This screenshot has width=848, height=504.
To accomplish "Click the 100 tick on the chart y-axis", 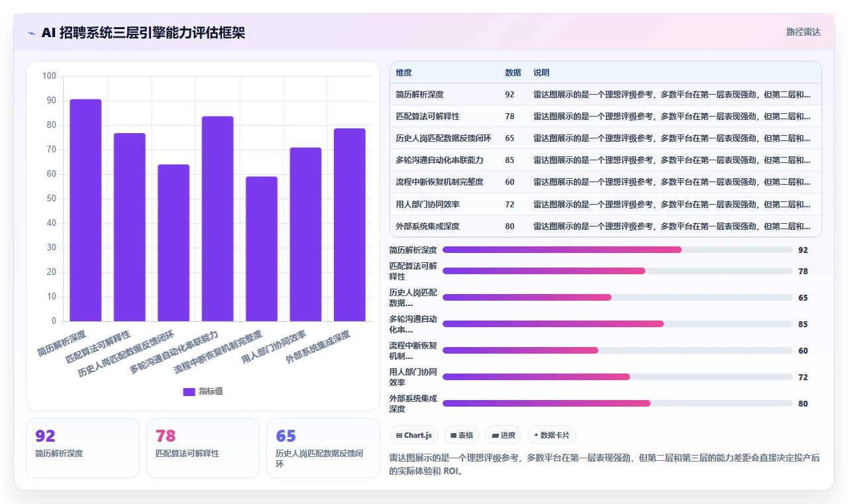I will click(x=50, y=76).
